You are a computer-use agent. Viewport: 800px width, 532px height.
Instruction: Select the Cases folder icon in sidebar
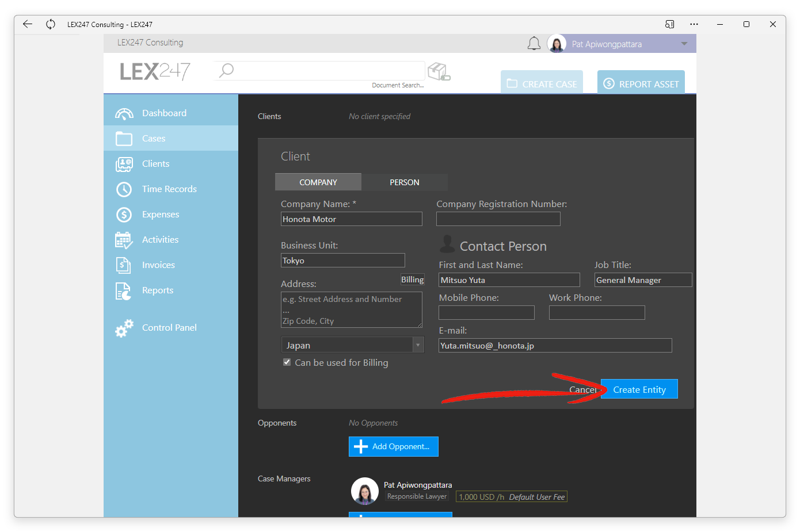[x=124, y=139]
